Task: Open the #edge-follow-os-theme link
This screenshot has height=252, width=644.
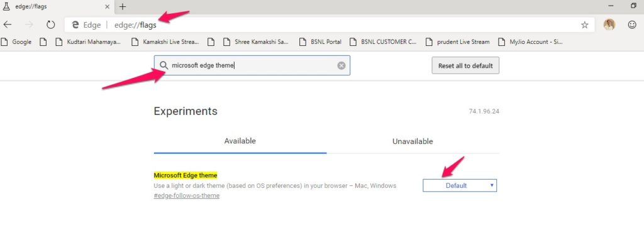Action: 186,196
